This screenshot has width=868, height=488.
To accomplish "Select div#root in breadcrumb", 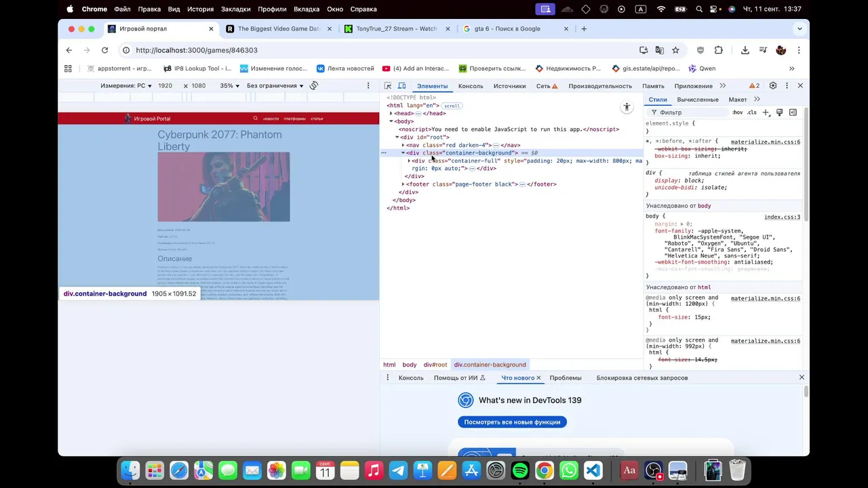I will tap(435, 365).
